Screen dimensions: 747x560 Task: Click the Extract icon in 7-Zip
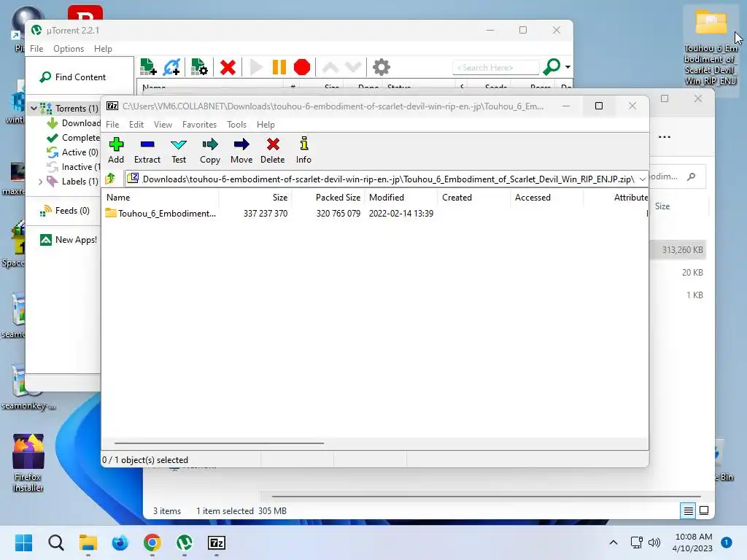tap(147, 150)
